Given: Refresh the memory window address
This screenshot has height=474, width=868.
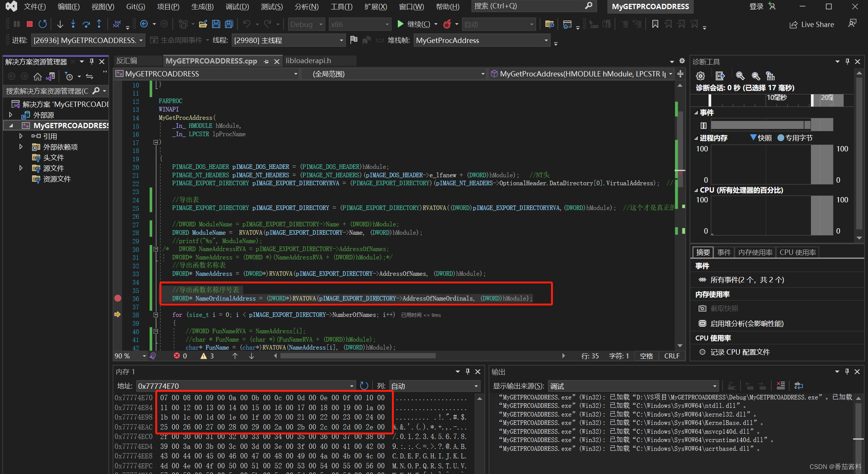Looking at the screenshot, I should pos(364,386).
